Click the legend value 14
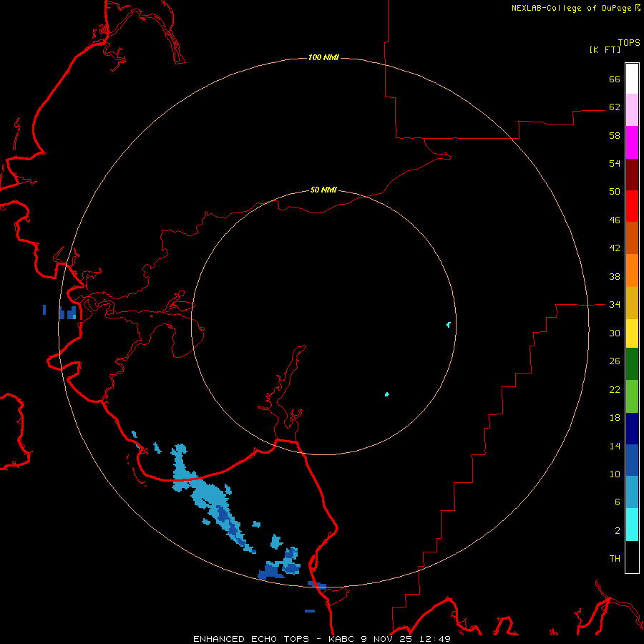 tap(615, 446)
